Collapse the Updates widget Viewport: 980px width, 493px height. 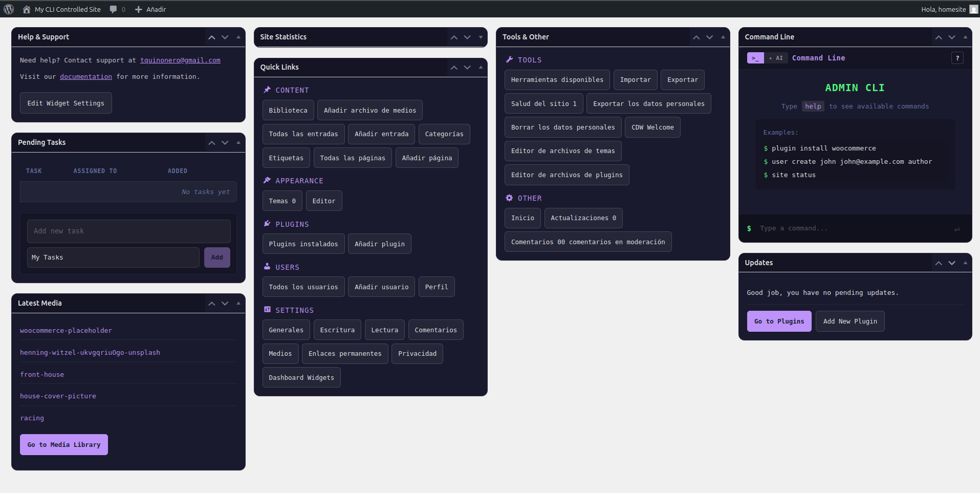(x=965, y=263)
